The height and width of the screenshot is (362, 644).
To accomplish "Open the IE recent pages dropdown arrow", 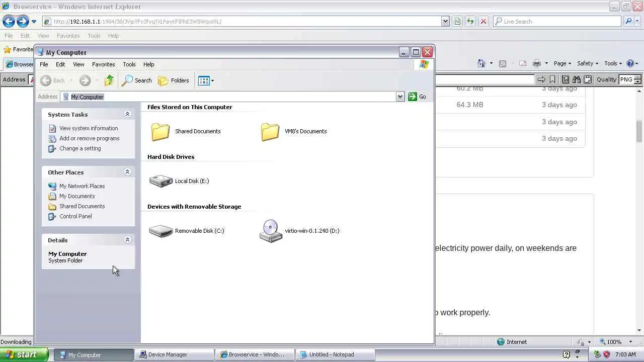I will click(34, 22).
